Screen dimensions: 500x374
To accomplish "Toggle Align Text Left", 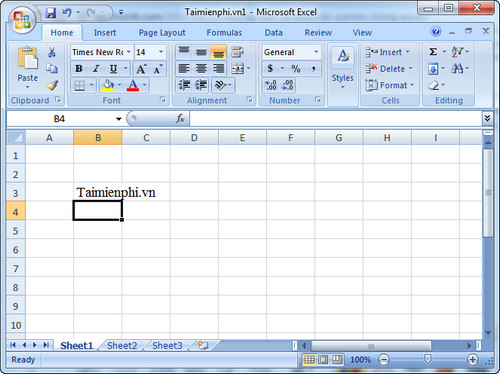I will [x=184, y=69].
